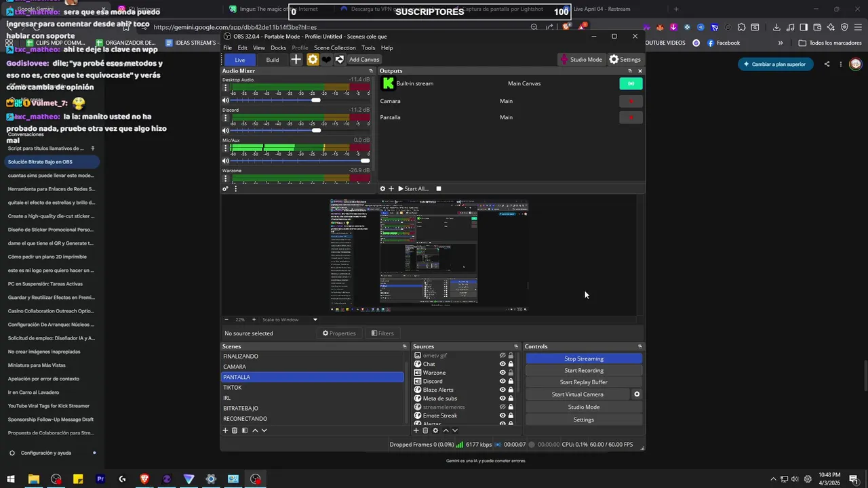Click the plus icon in OBS toolbar

coord(296,60)
